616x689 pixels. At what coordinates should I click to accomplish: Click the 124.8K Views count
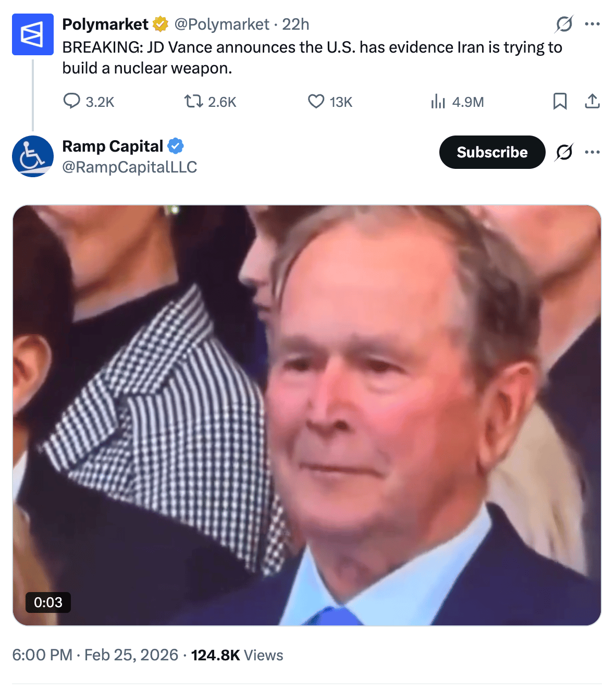[x=237, y=655]
